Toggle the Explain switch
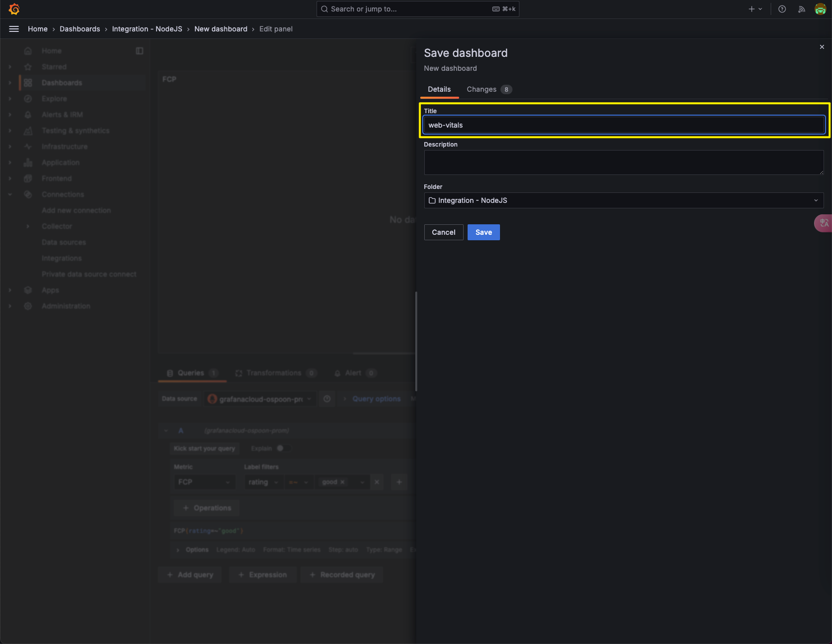832x644 pixels. coord(283,449)
